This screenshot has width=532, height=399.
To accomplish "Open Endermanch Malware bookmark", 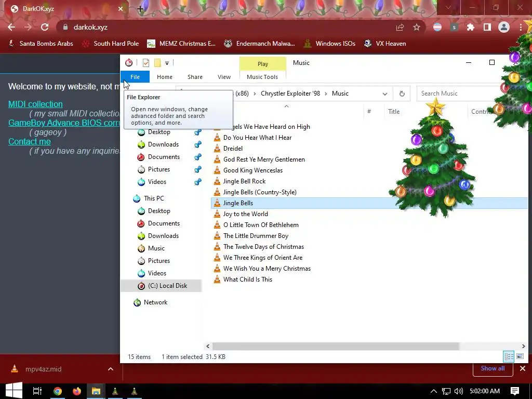I will (x=260, y=44).
